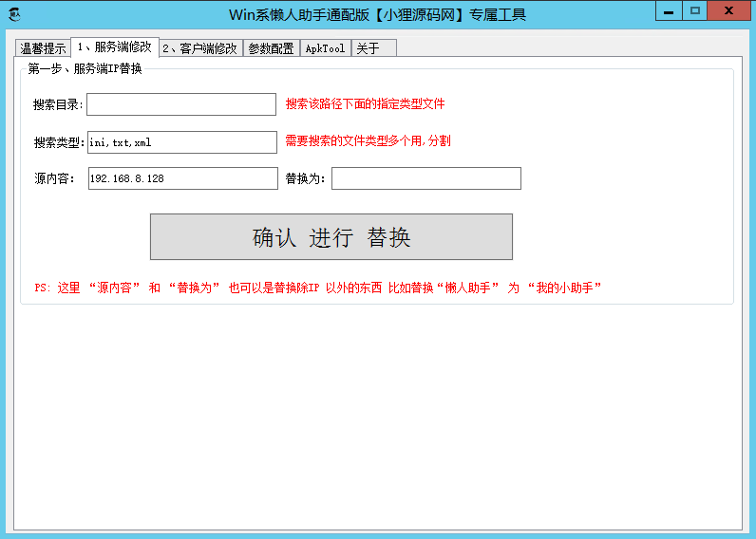Click the app icon in the title bar
The image size is (756, 539).
point(14,14)
